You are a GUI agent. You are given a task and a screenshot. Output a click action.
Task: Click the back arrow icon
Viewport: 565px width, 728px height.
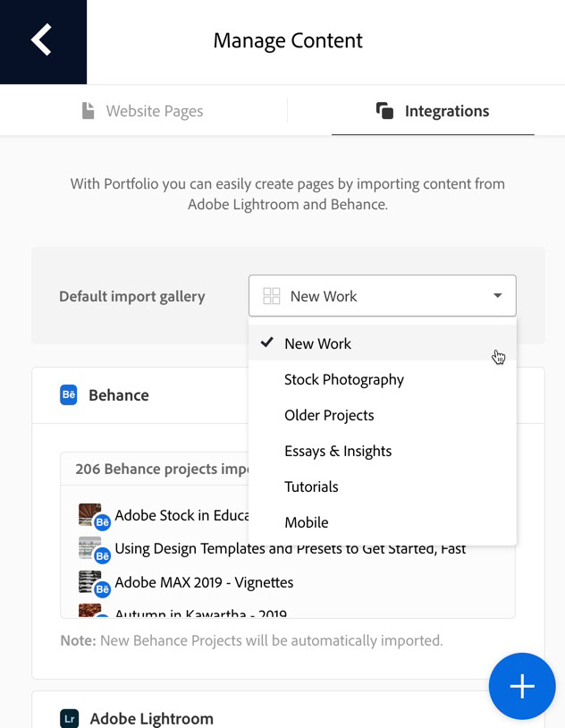point(42,40)
